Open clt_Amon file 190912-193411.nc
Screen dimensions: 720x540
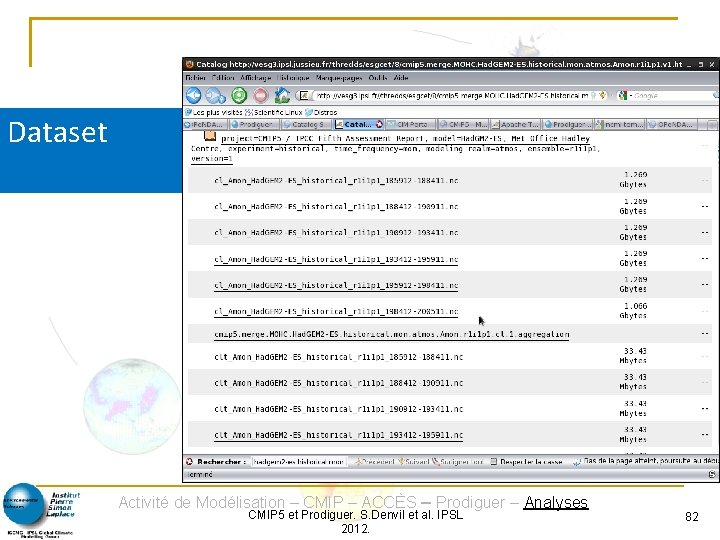(338, 409)
